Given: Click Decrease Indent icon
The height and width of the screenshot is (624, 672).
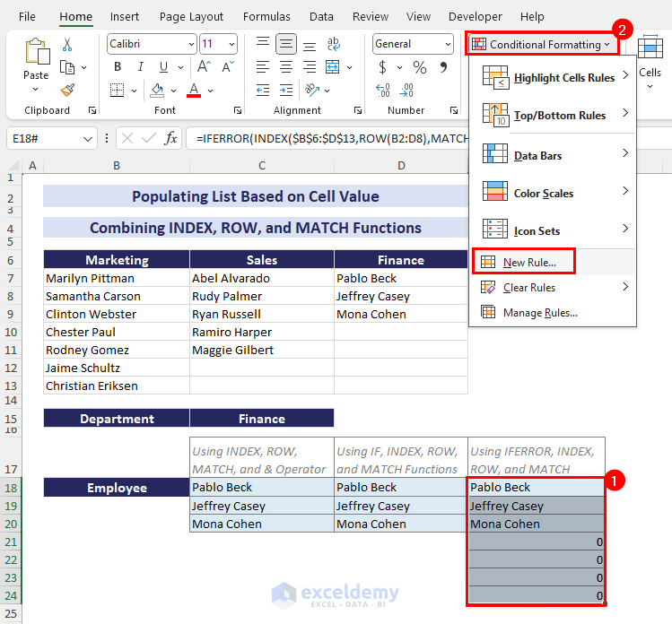Looking at the screenshot, I should (263, 90).
